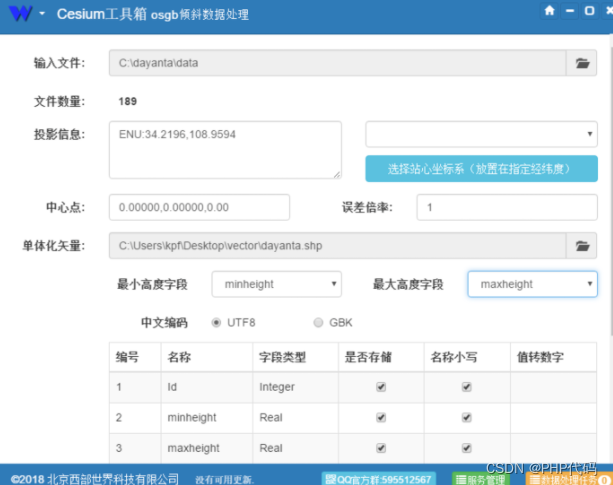Screen dimensions: 613x485
Task: Browse for 单体化矢量 shapefile folder icon
Action: tap(582, 246)
